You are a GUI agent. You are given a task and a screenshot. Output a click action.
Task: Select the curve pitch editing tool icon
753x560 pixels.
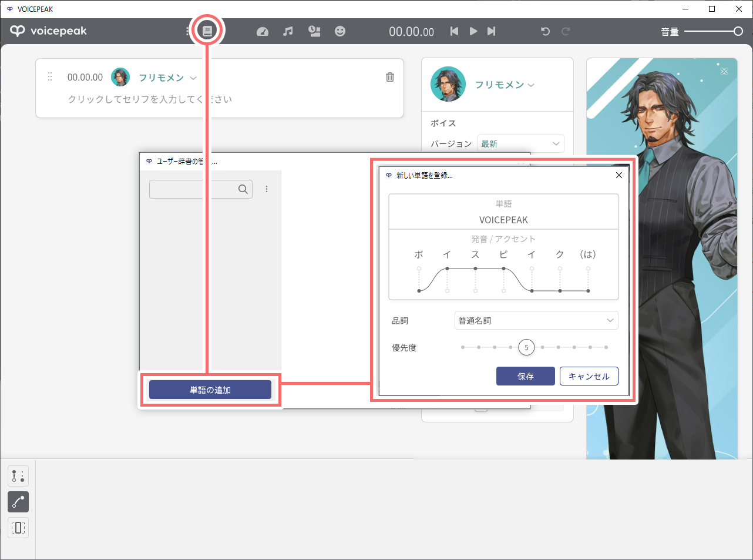tap(18, 502)
